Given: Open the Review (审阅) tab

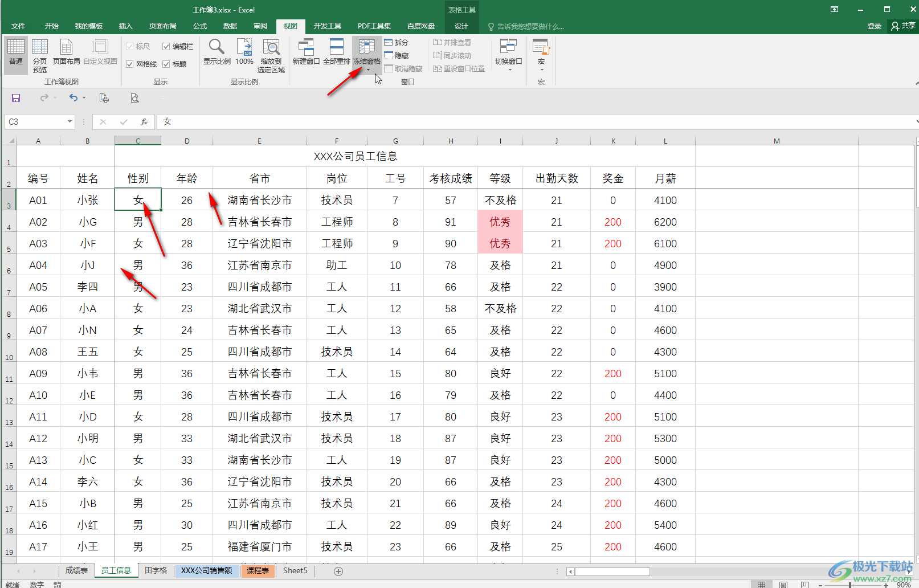Looking at the screenshot, I should pos(260,26).
